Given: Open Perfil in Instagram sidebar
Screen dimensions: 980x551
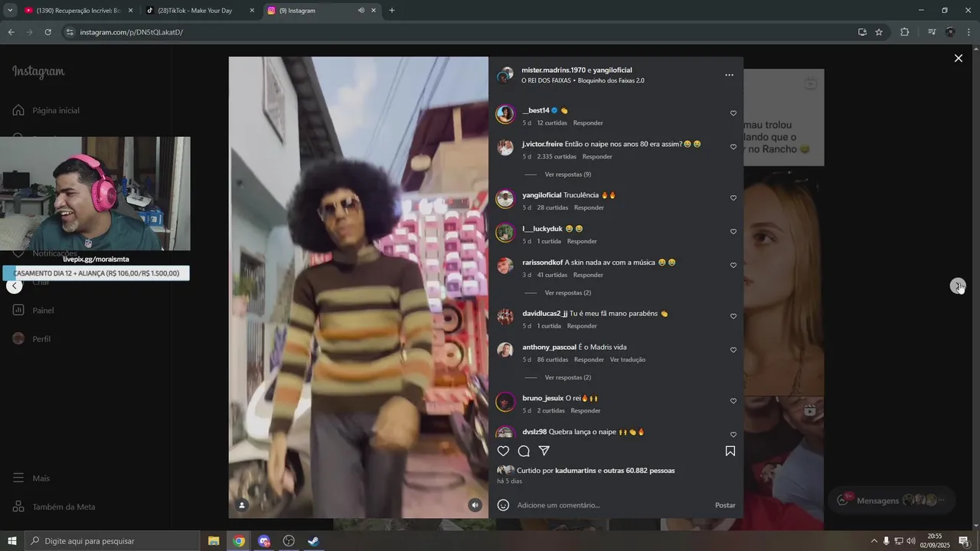Looking at the screenshot, I should [31, 339].
